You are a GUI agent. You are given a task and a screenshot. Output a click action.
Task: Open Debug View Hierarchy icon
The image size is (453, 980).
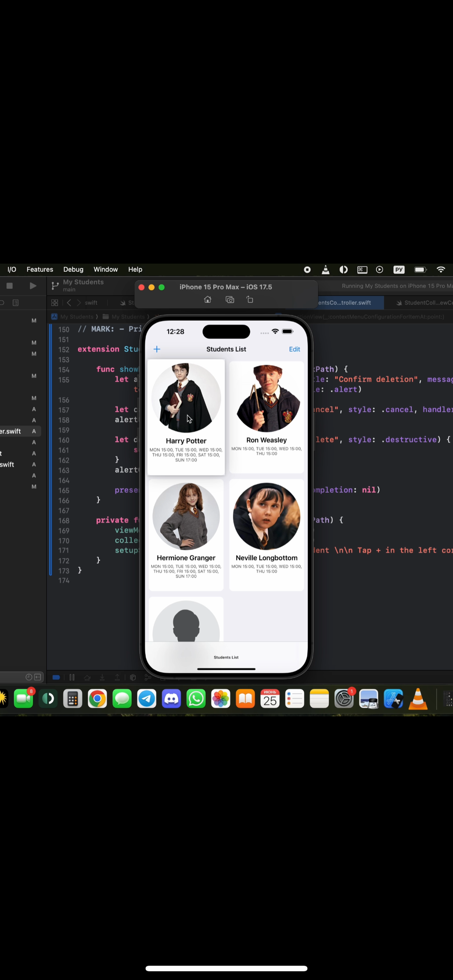coord(133,677)
